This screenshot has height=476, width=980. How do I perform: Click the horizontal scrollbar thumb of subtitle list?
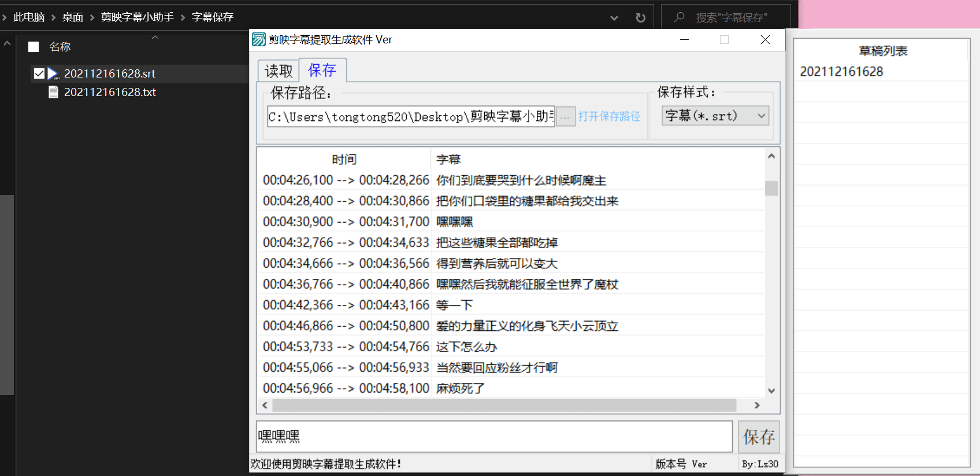[x=504, y=405]
